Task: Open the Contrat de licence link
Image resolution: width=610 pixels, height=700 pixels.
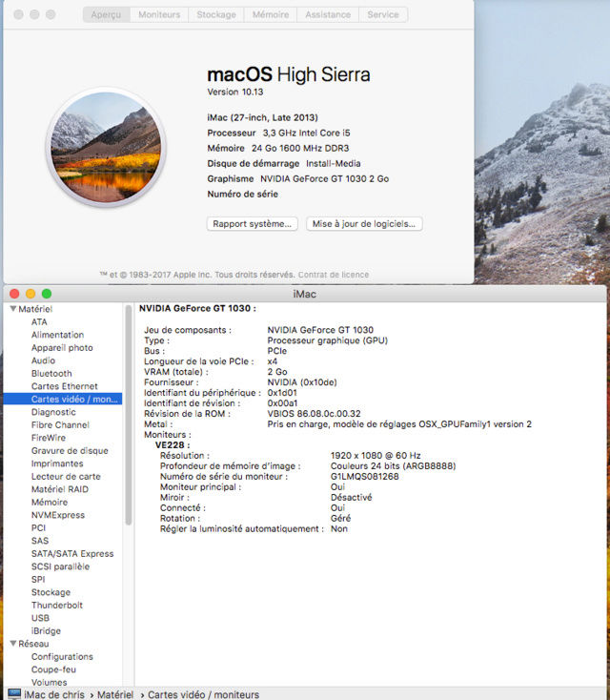Action: coord(334,275)
